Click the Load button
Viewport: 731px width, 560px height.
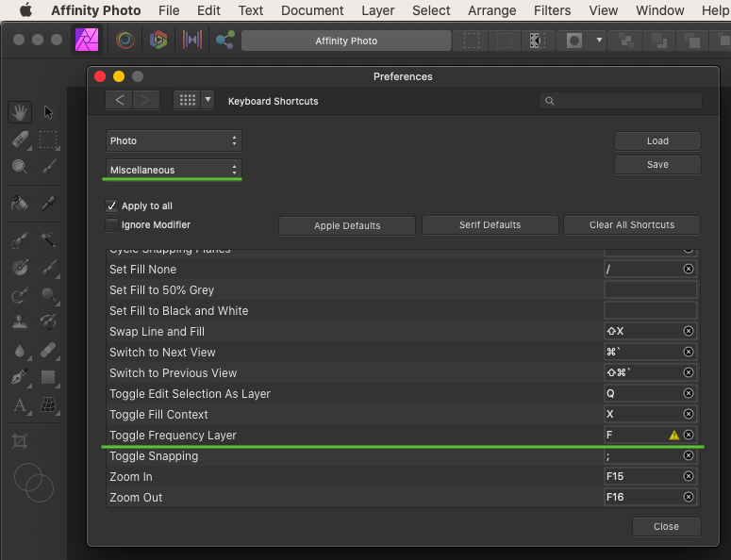[x=657, y=140]
